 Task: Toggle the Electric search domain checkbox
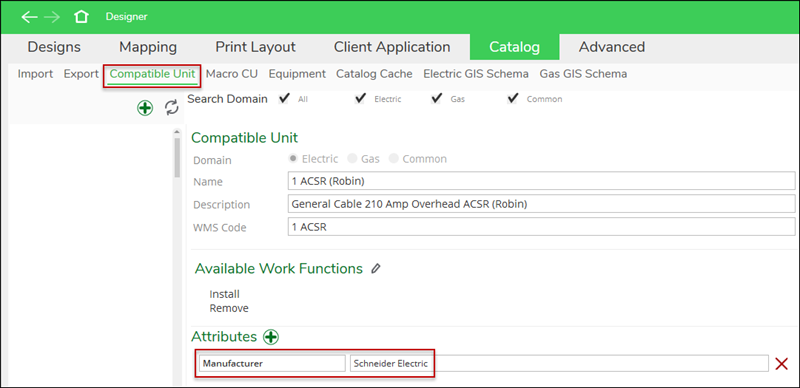point(361,98)
